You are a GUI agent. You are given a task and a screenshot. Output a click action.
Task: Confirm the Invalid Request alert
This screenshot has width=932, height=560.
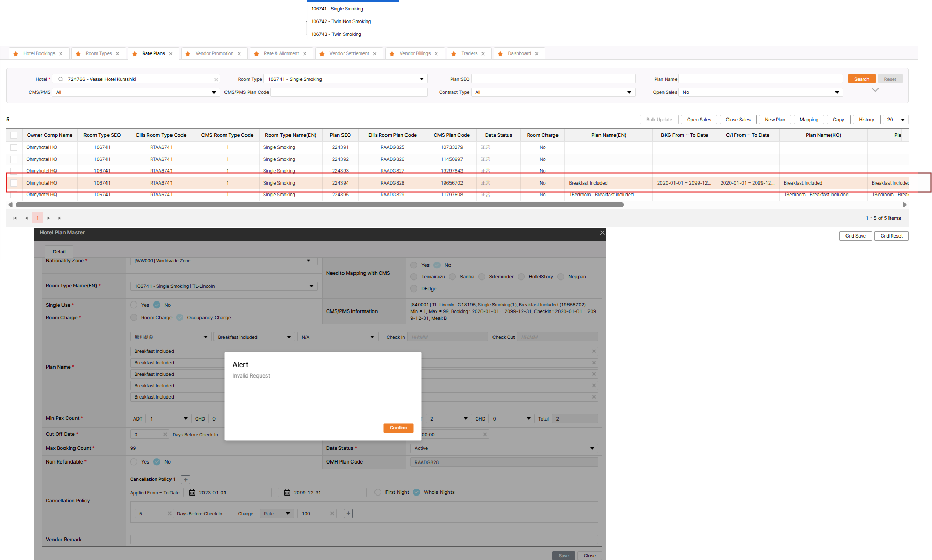click(x=398, y=428)
